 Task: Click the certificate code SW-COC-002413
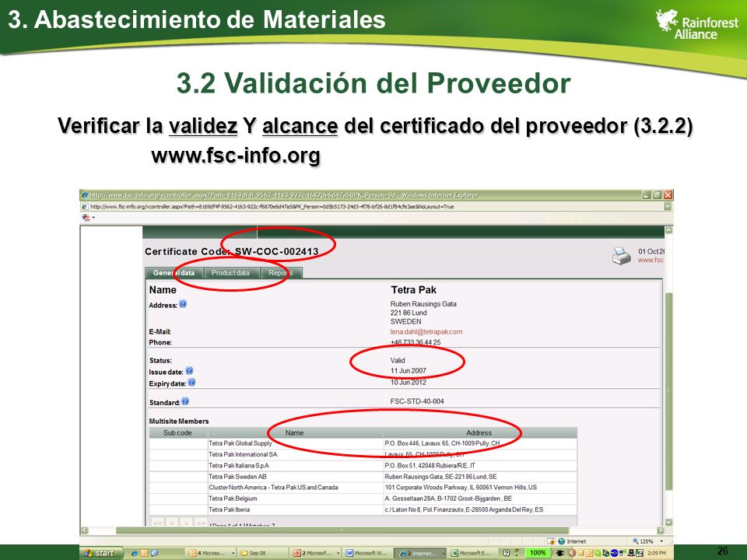(276, 251)
